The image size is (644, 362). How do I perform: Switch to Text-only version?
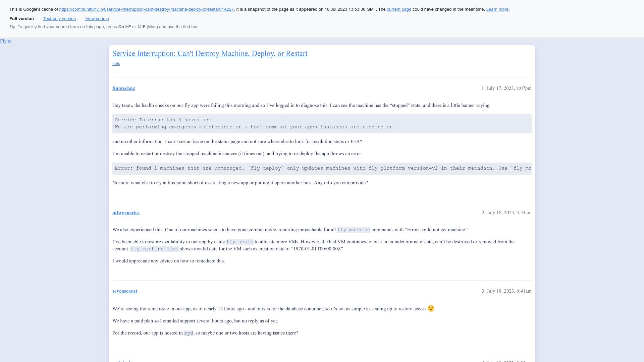click(x=59, y=19)
